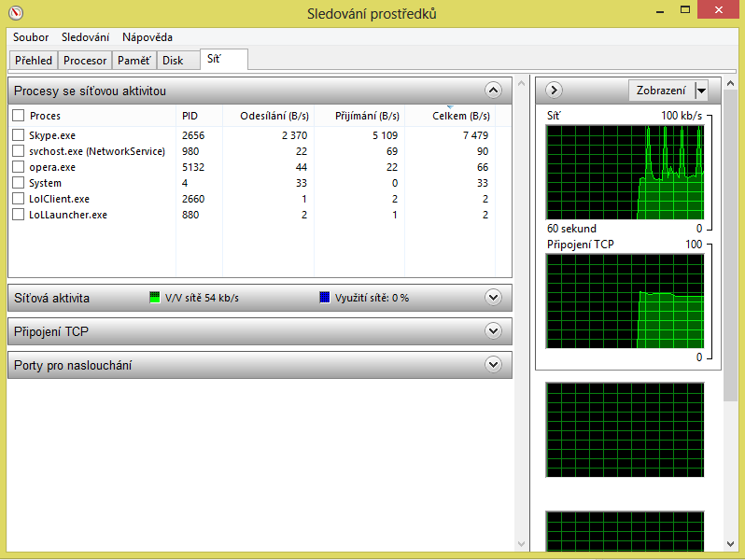Switch to the Procesor tab
Screen dimensions: 745x560
(x=85, y=61)
